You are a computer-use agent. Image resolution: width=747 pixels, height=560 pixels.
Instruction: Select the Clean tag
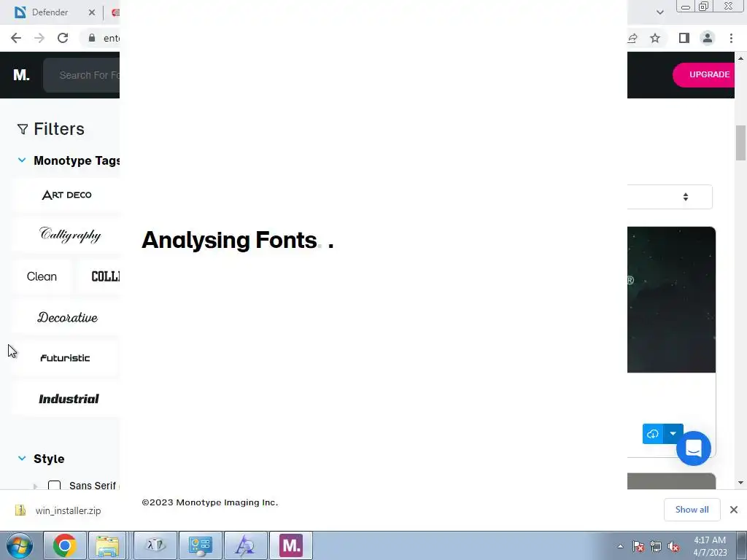[x=42, y=276]
